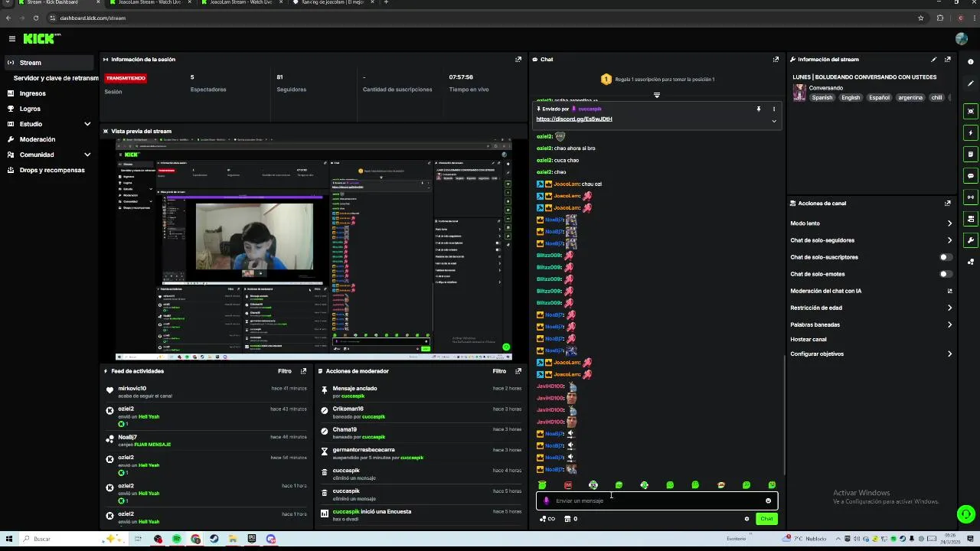This screenshot has height=551, width=980.
Task: Toggle the wrench widget in right rail
Action: [971, 240]
